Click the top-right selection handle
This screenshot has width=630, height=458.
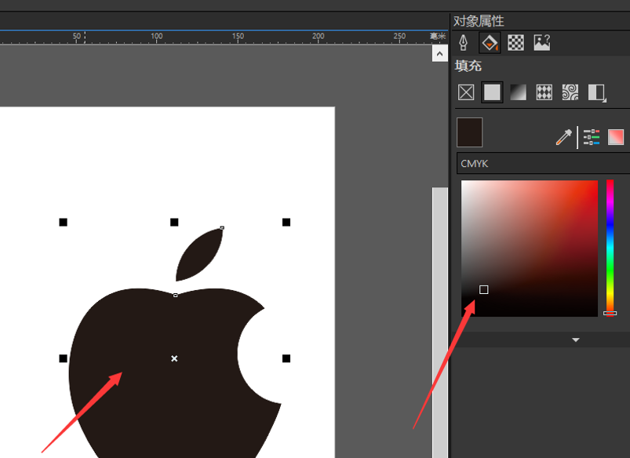coord(286,222)
